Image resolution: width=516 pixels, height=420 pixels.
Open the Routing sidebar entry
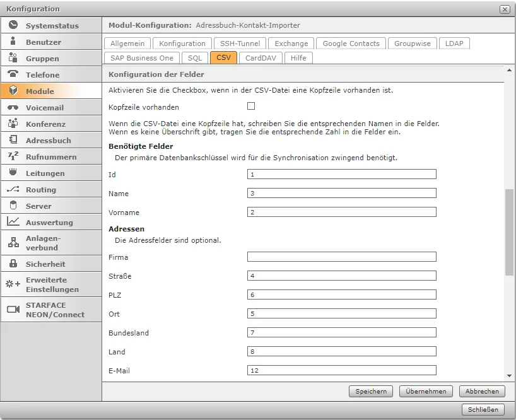(51, 189)
